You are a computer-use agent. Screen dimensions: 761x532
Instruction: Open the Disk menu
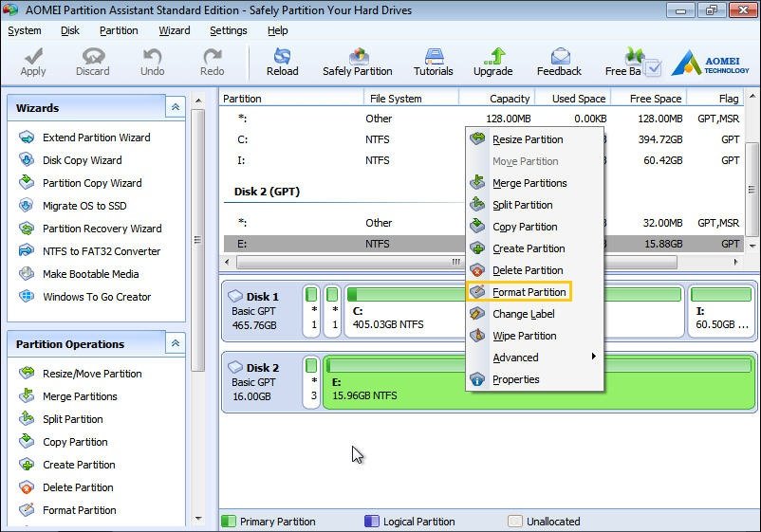(x=70, y=30)
